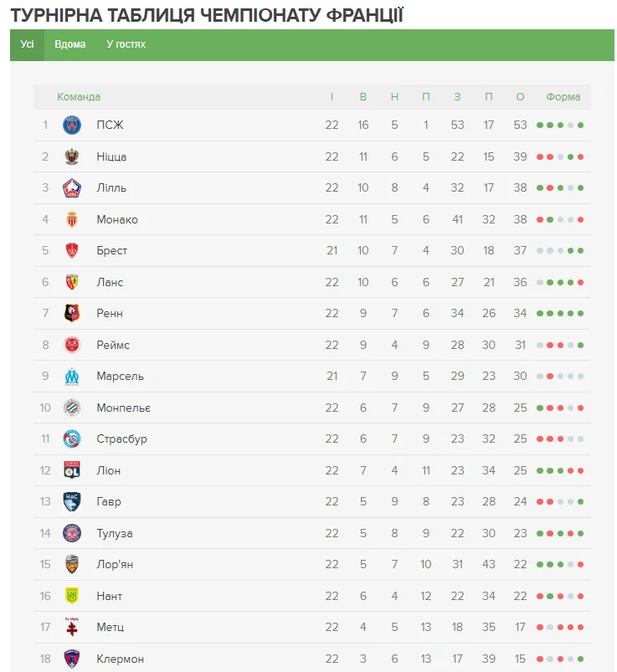
Task: Click the Rennes club logo icon
Action: pos(72,313)
